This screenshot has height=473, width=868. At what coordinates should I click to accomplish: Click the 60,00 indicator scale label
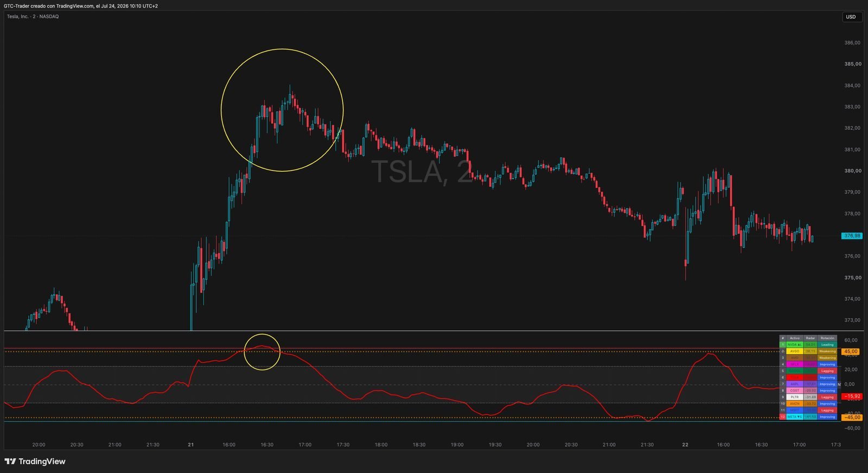tap(851, 340)
